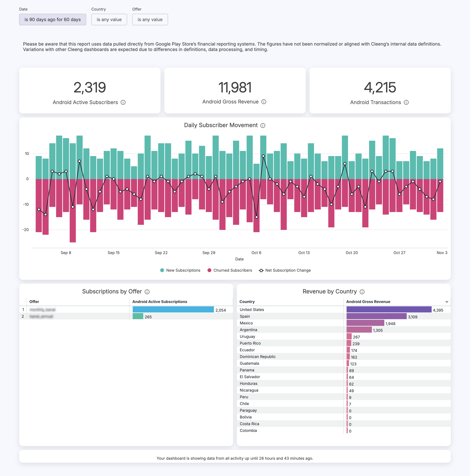Image resolution: width=470 pixels, height=476 pixels.
Task: Click Dominican Republic country row
Action: [344, 357]
